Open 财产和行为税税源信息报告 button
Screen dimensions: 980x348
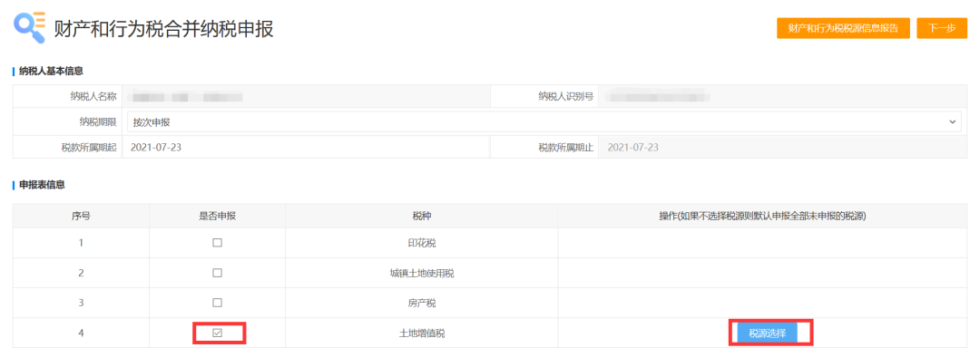pyautogui.click(x=843, y=28)
